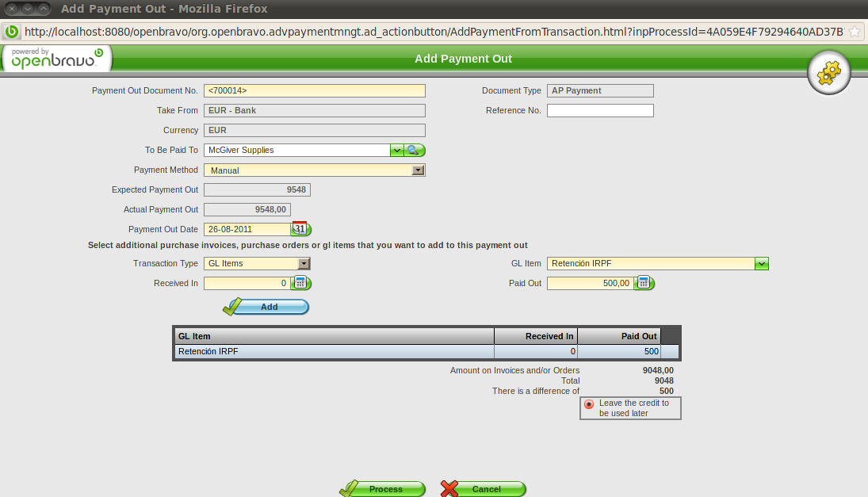The height and width of the screenshot is (497, 868).
Task: Click the GL Item column header
Action: [335, 336]
